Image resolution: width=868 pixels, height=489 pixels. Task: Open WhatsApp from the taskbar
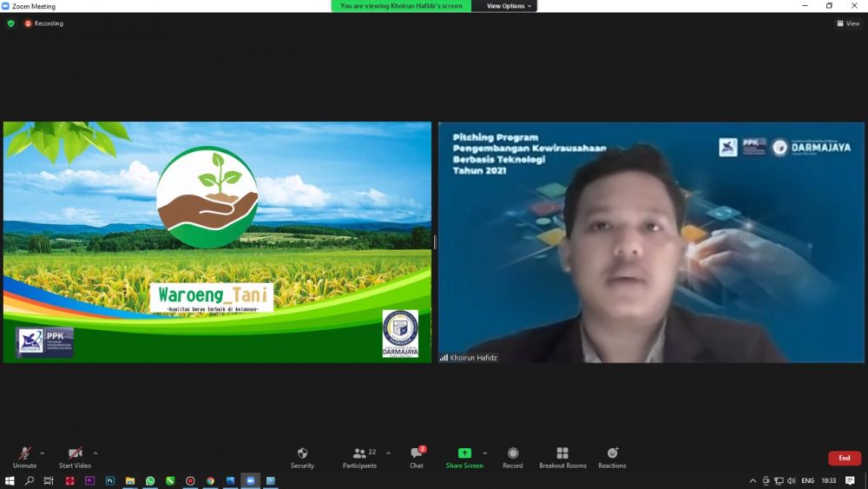150,480
